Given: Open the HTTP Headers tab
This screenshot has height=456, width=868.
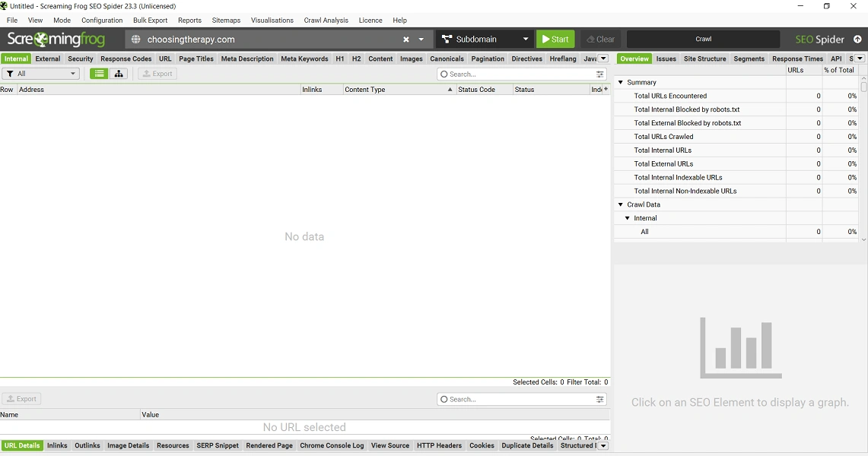Looking at the screenshot, I should click(x=439, y=445).
